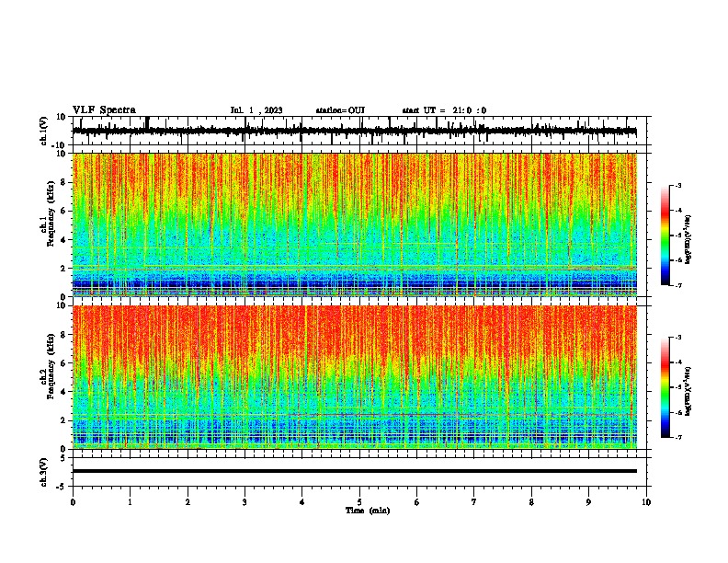Image resolution: width=728 pixels, height=563 pixels.
Task: Click the ch.3 flat black voltage trace
Action: 355,471
